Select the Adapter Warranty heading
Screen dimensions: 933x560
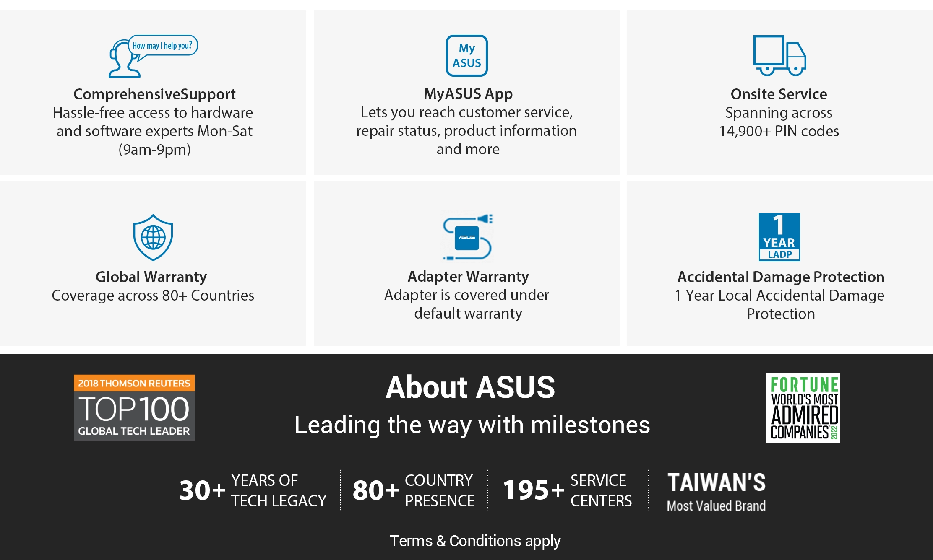(468, 277)
